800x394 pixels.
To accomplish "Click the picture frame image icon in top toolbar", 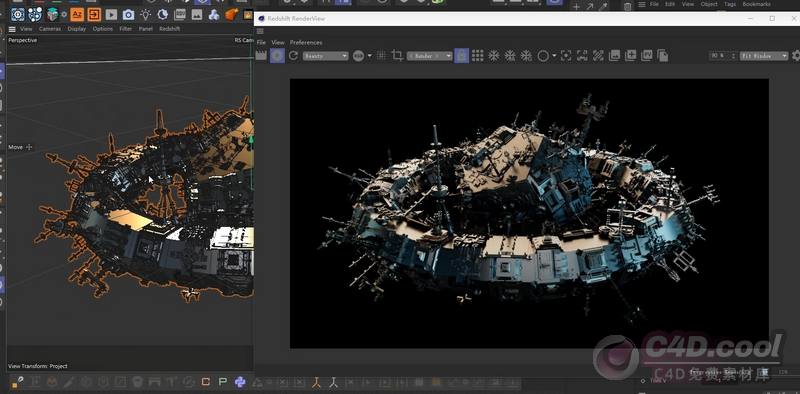I will click(197, 14).
